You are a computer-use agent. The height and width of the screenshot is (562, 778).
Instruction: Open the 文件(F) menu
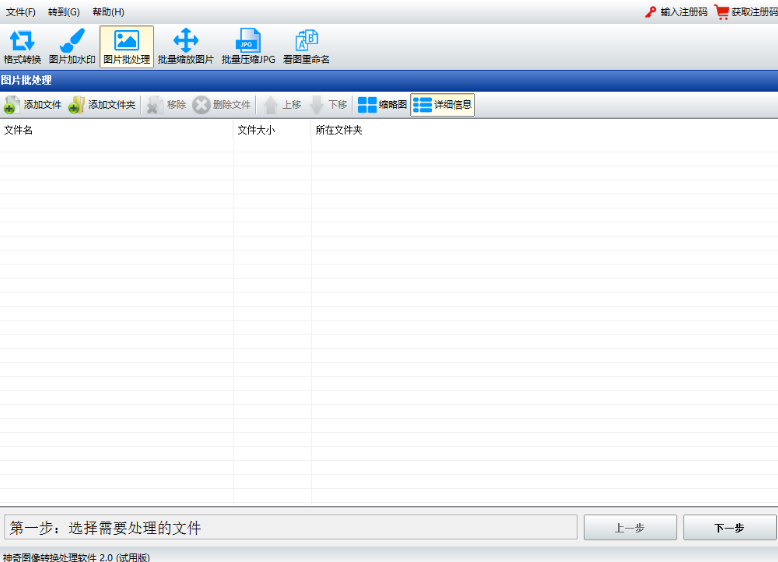pos(21,12)
